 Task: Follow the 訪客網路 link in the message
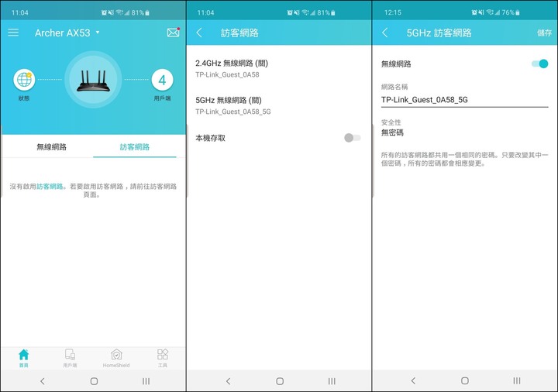point(50,187)
